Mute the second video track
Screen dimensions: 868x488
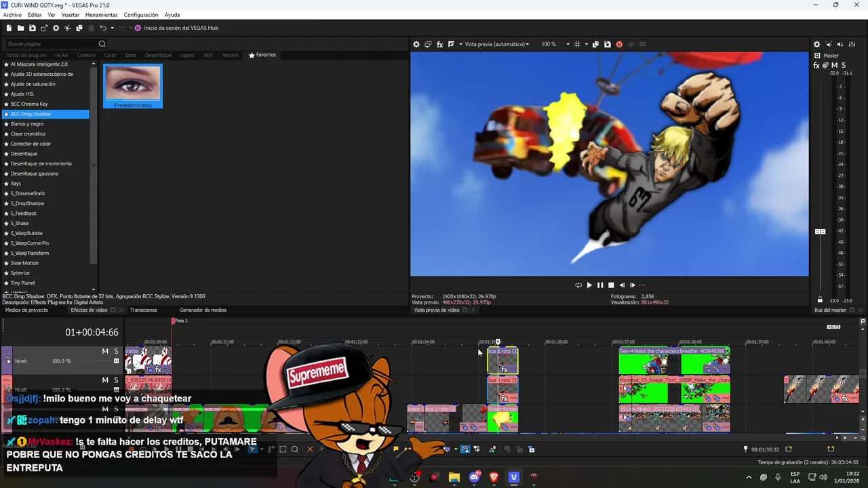[105, 380]
